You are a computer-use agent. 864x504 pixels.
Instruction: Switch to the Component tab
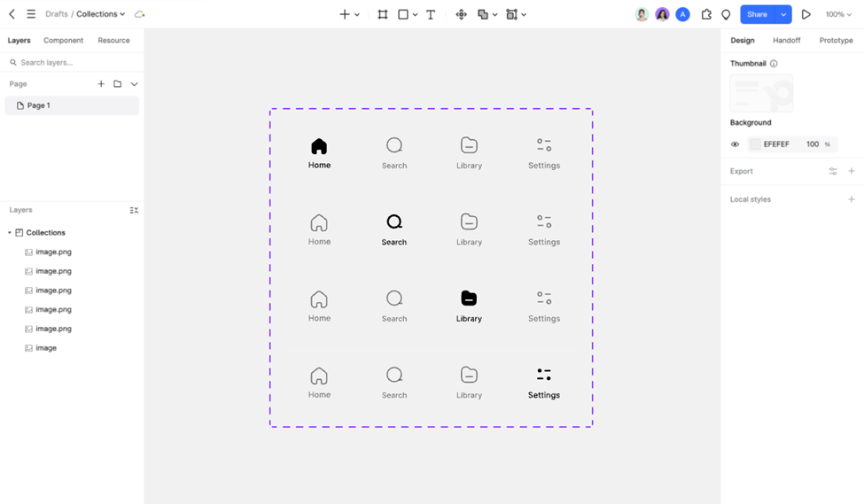pos(64,40)
